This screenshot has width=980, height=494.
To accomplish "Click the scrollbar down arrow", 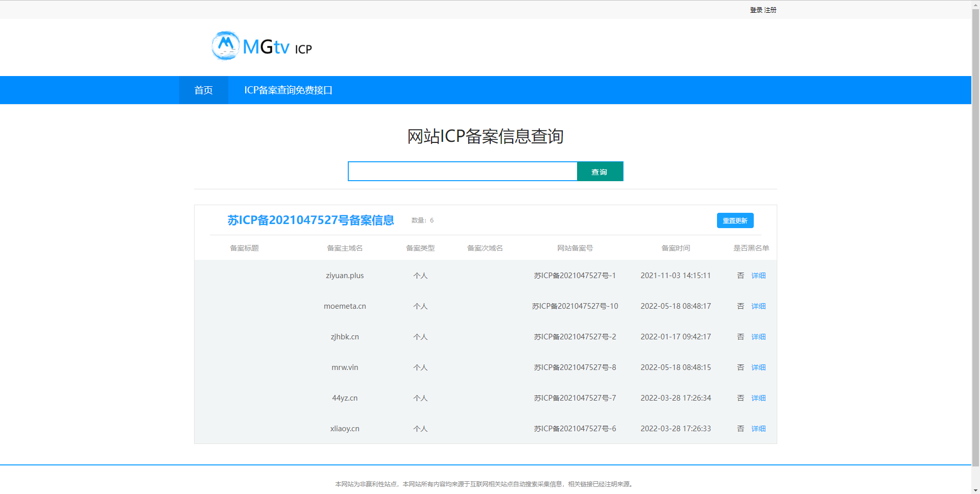I will coord(975,490).
